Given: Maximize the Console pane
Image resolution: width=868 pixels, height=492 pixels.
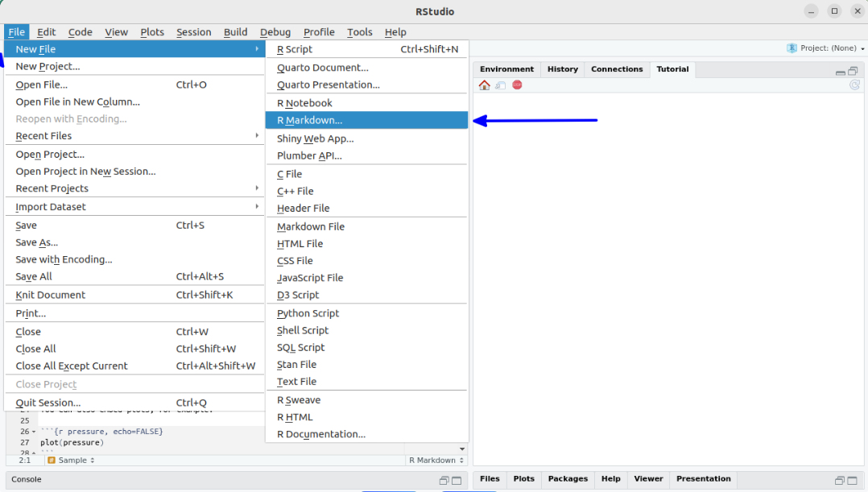Looking at the screenshot, I should click(457, 481).
